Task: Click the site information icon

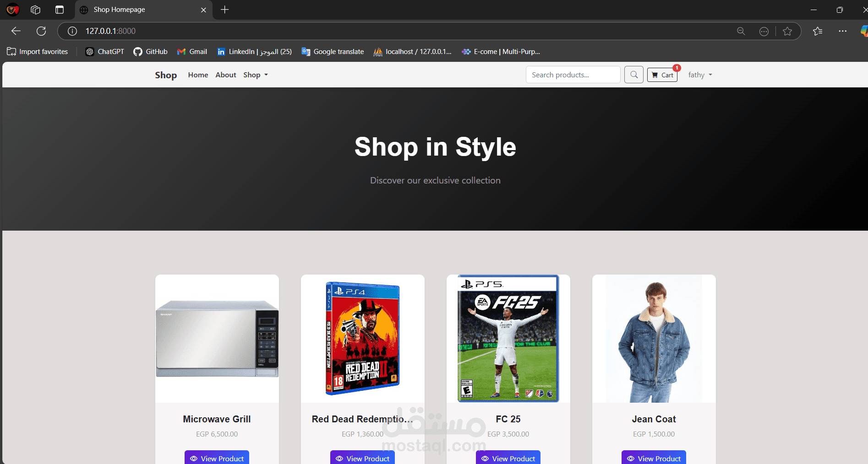Action: 72,31
